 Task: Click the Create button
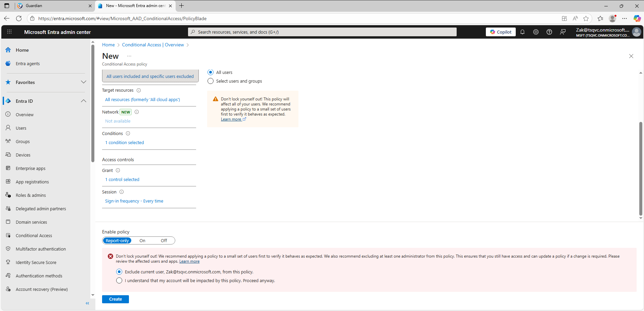(115, 299)
